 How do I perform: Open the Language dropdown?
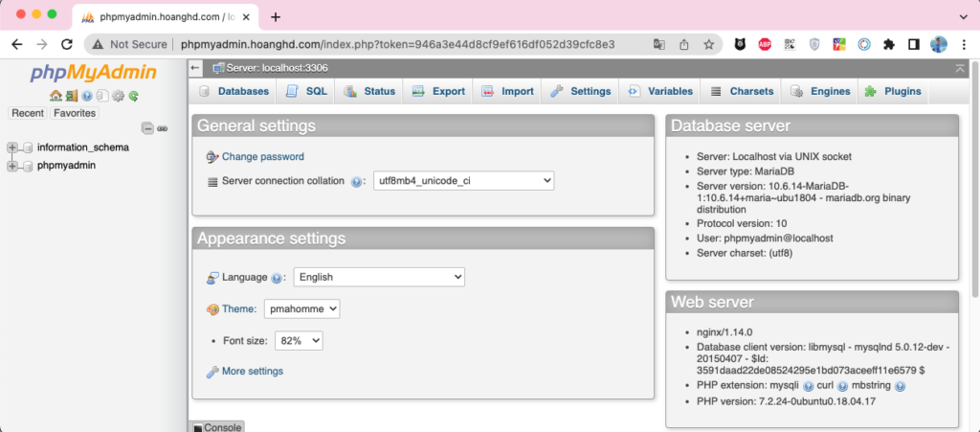(x=379, y=277)
